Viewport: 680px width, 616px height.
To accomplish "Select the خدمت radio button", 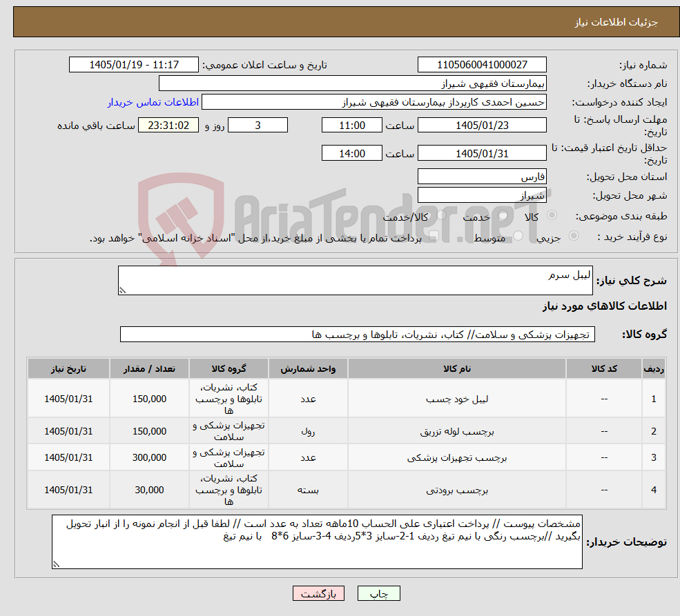I will tap(503, 215).
